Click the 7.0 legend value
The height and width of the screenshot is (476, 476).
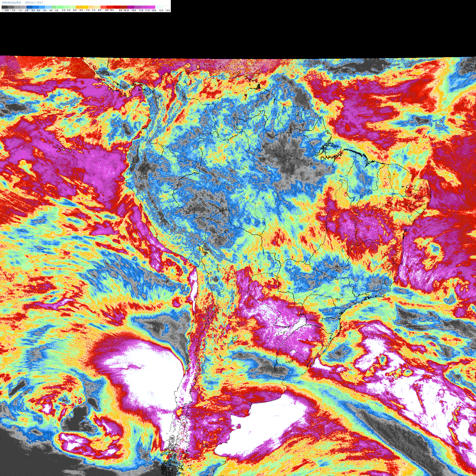[x=88, y=10]
